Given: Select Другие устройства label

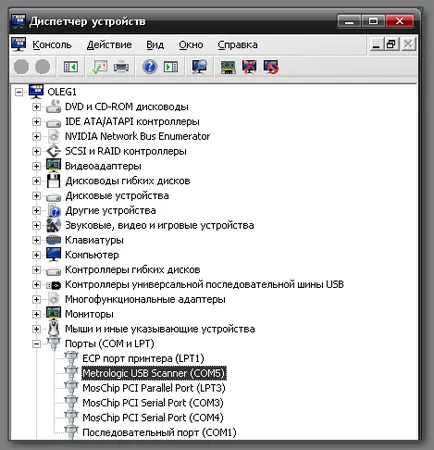Looking at the screenshot, I should tap(111, 211).
